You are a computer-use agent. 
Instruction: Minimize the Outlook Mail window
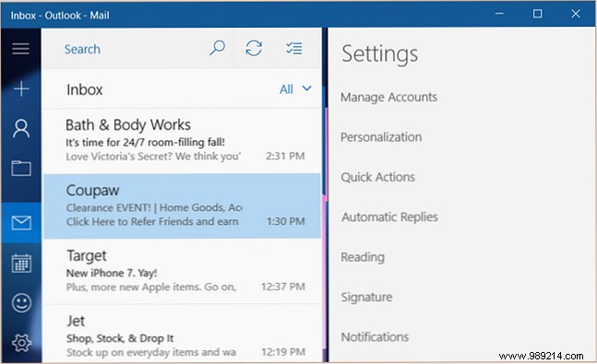coord(499,14)
